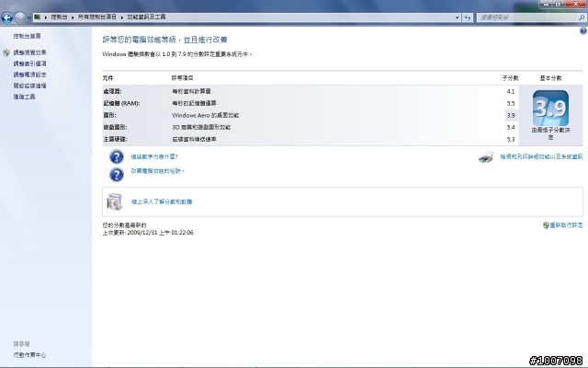
Task: Click the printer icon
Action: (486, 157)
